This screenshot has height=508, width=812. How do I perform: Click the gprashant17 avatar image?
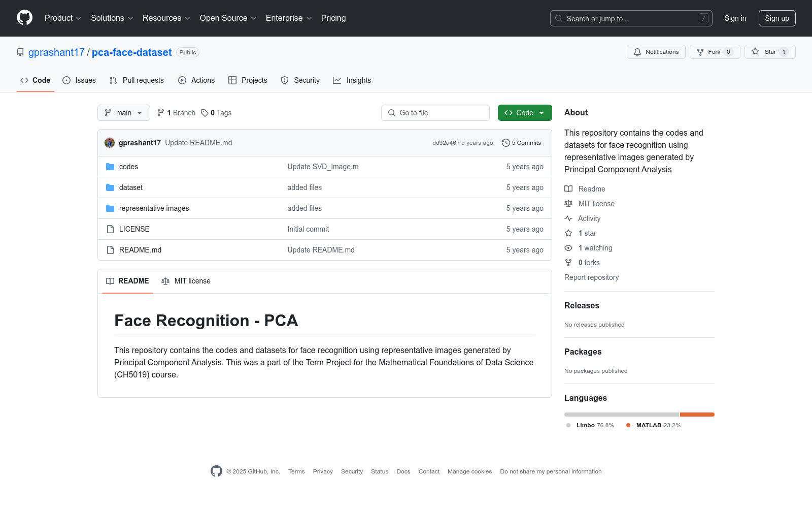pyautogui.click(x=110, y=143)
